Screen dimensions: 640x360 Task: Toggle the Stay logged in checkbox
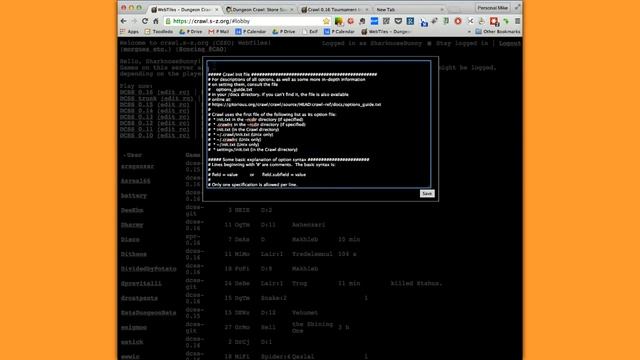tap(429, 43)
